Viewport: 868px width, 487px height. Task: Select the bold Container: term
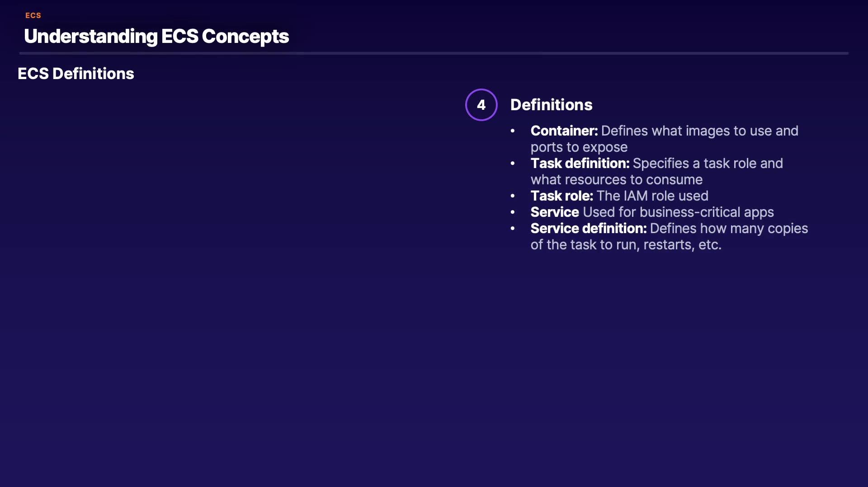[x=564, y=131]
